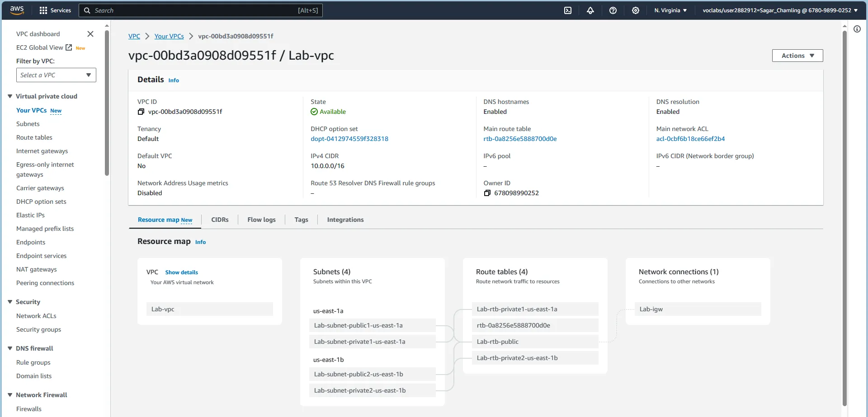The width and height of the screenshot is (868, 417).
Task: Click the sidebar vertical scrollbar
Action: 107,103
